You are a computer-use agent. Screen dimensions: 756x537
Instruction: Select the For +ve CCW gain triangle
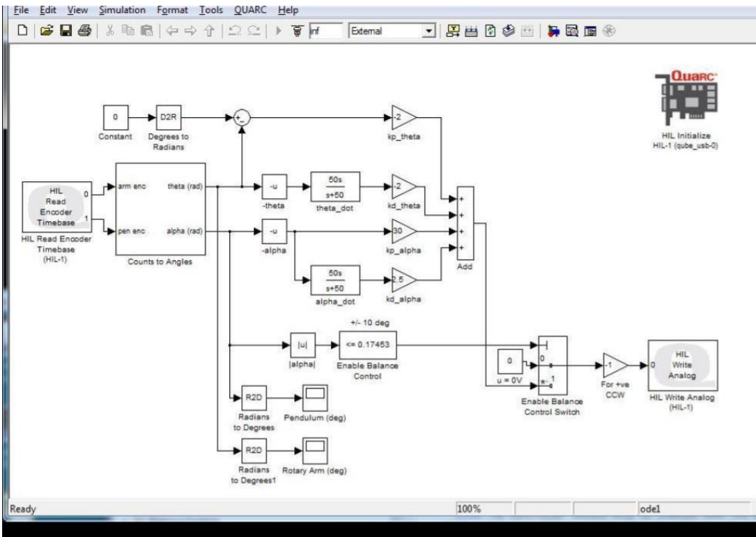pyautogui.click(x=615, y=365)
